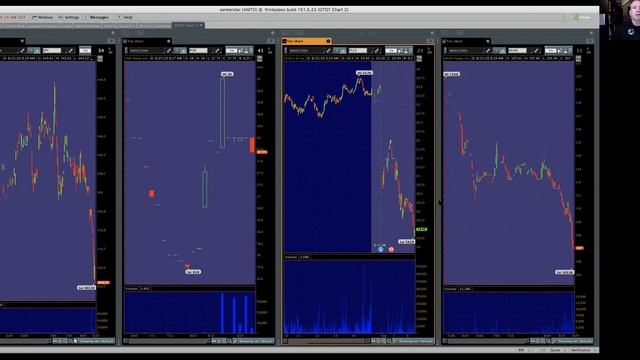Open the timeframe button in chart 11
The image size is (640, 360).
pos(551,51)
